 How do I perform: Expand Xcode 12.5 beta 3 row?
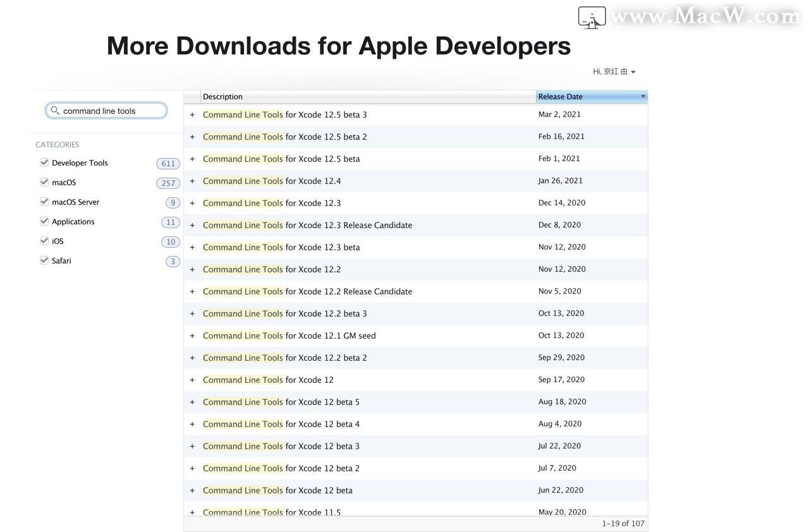coord(192,115)
